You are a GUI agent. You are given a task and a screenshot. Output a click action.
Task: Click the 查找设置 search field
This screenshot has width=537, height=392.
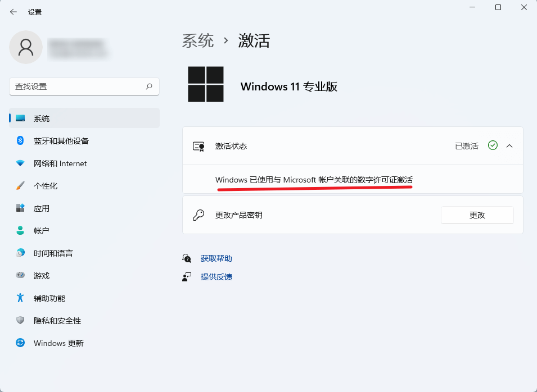84,86
